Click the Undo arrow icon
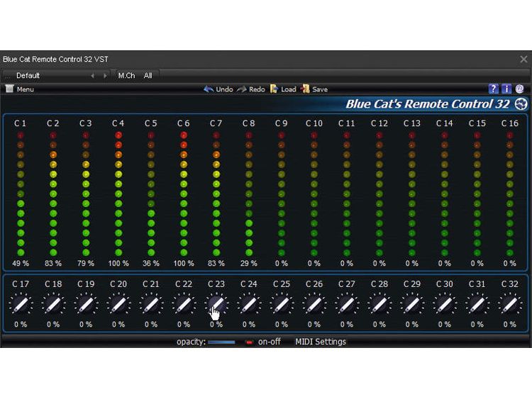The width and height of the screenshot is (532, 399). (x=209, y=89)
